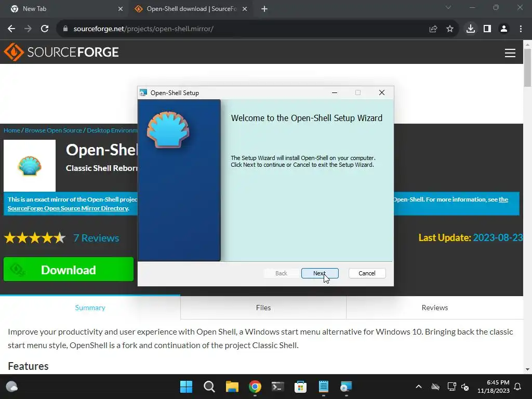The height and width of the screenshot is (399, 532).
Task: Minimize the Open-Shell Setup window
Action: 335,92
